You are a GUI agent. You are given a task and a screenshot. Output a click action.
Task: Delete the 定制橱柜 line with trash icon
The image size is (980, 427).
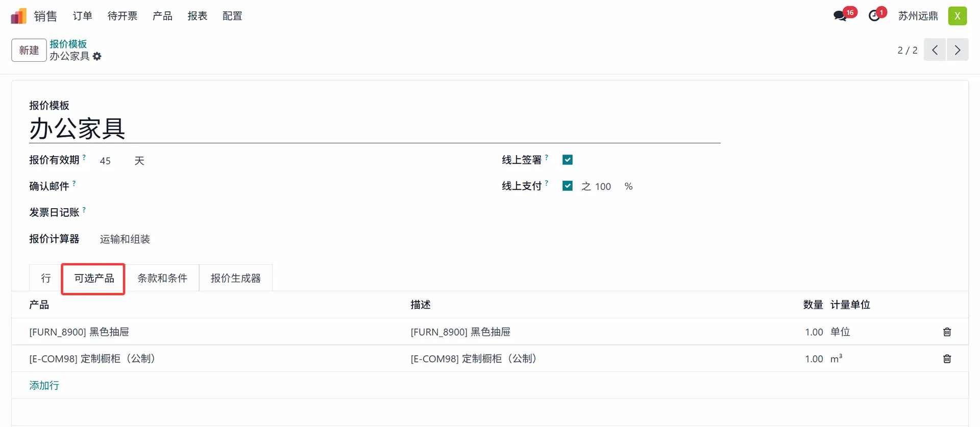click(x=947, y=359)
